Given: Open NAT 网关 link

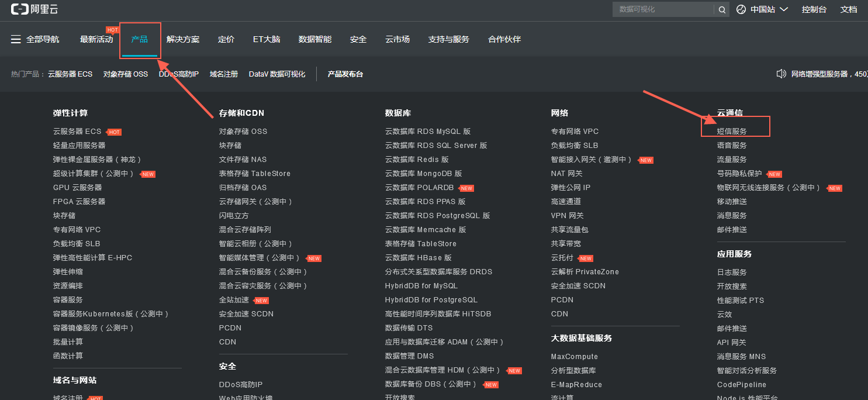Looking at the screenshot, I should coord(566,174).
